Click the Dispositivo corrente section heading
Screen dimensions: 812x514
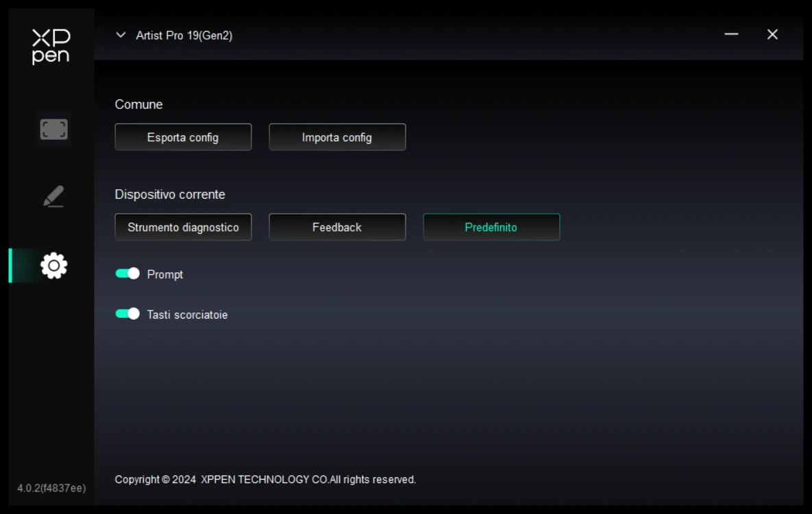pyautogui.click(x=170, y=195)
